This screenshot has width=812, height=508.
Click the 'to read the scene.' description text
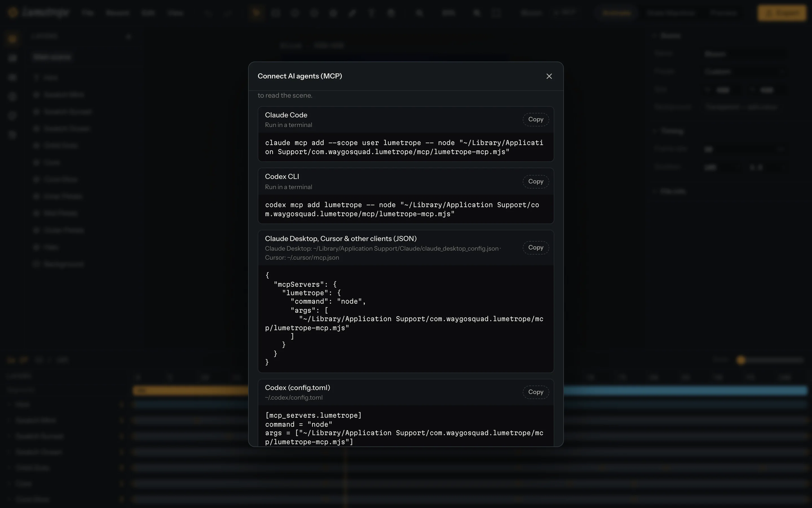tap(285, 95)
